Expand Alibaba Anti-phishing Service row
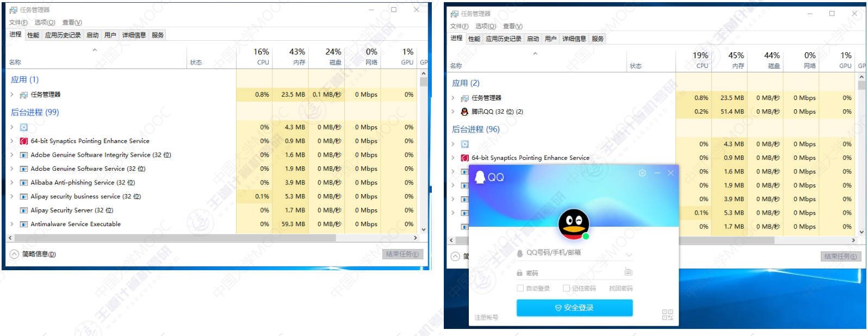The height and width of the screenshot is (336, 868). pos(12,183)
